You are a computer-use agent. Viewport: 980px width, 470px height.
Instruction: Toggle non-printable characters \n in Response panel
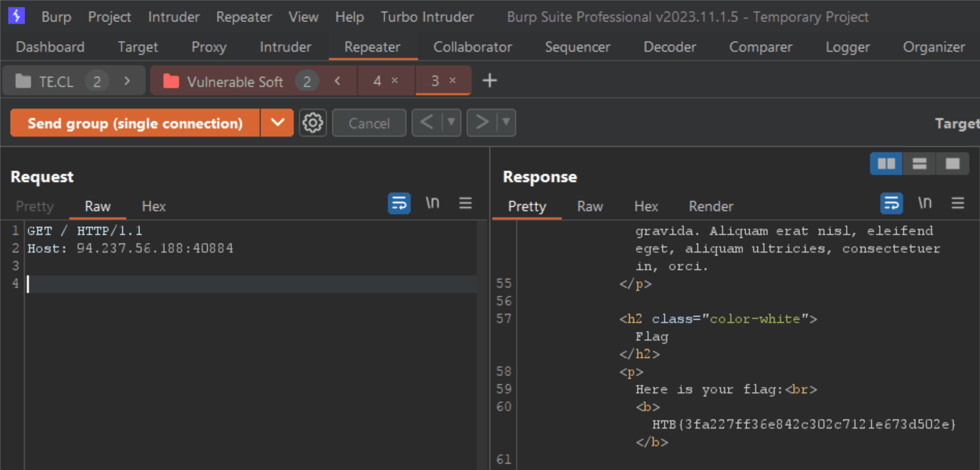click(x=925, y=203)
